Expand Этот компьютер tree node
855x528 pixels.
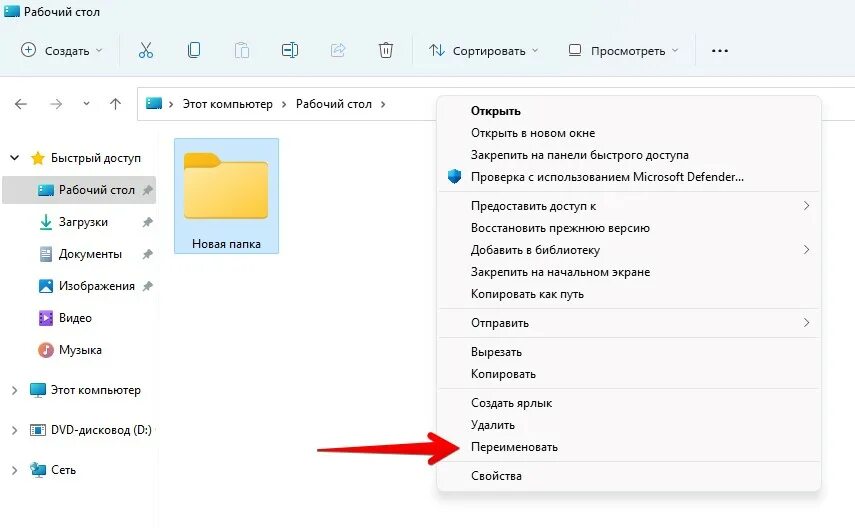15,390
